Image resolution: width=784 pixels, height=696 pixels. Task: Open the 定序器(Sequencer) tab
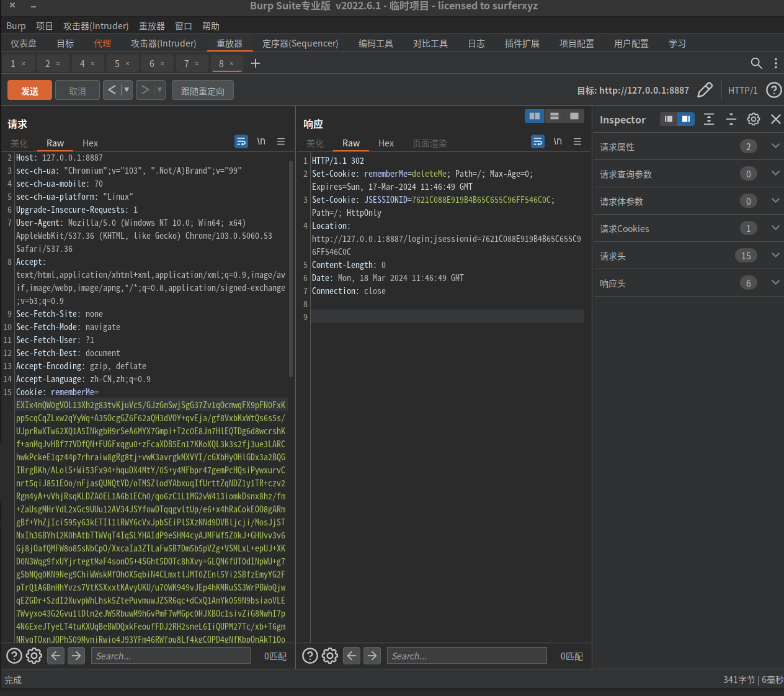(x=300, y=43)
